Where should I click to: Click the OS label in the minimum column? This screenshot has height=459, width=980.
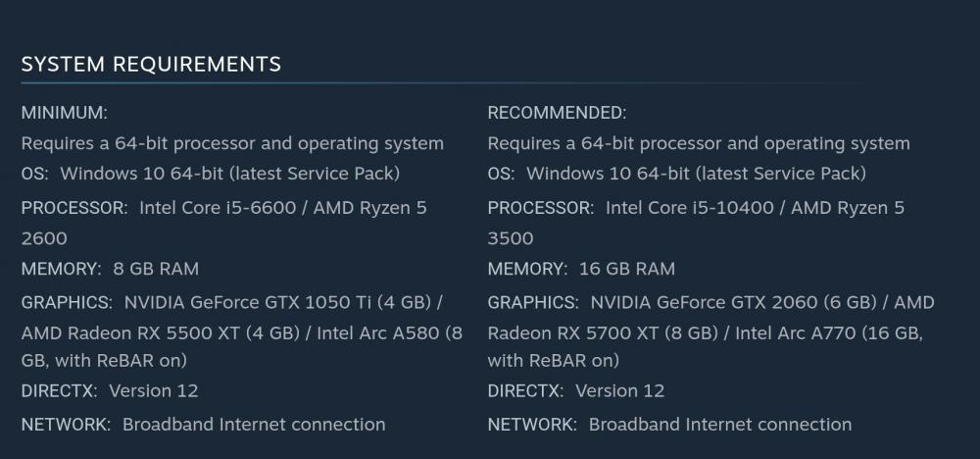click(34, 174)
